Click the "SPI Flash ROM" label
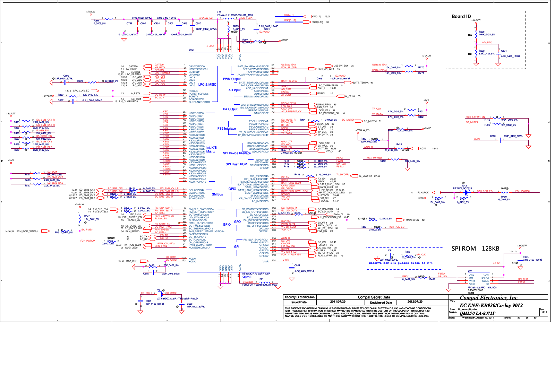The image size is (555, 392). pos(236,164)
